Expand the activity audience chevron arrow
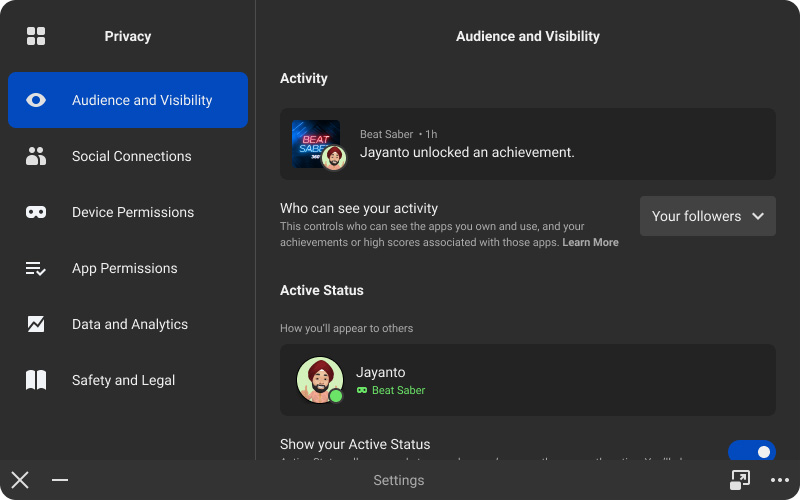Screen dimensions: 800x500 pyautogui.click(x=758, y=216)
